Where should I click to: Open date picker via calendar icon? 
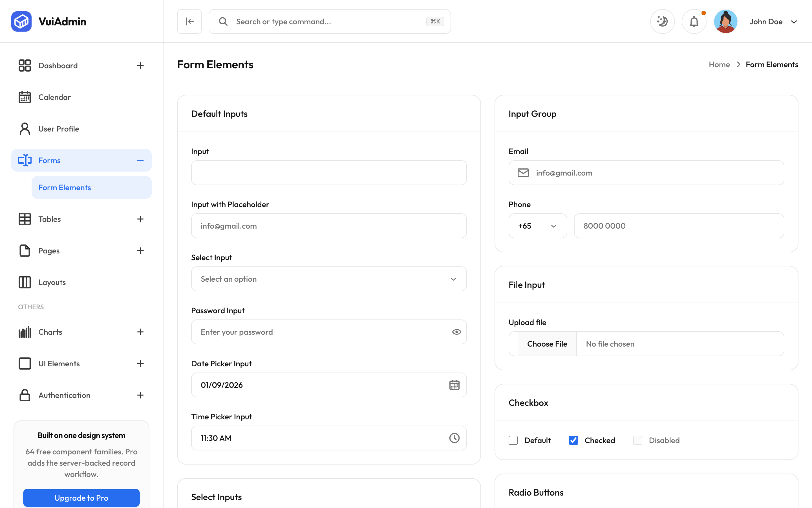[x=454, y=385]
